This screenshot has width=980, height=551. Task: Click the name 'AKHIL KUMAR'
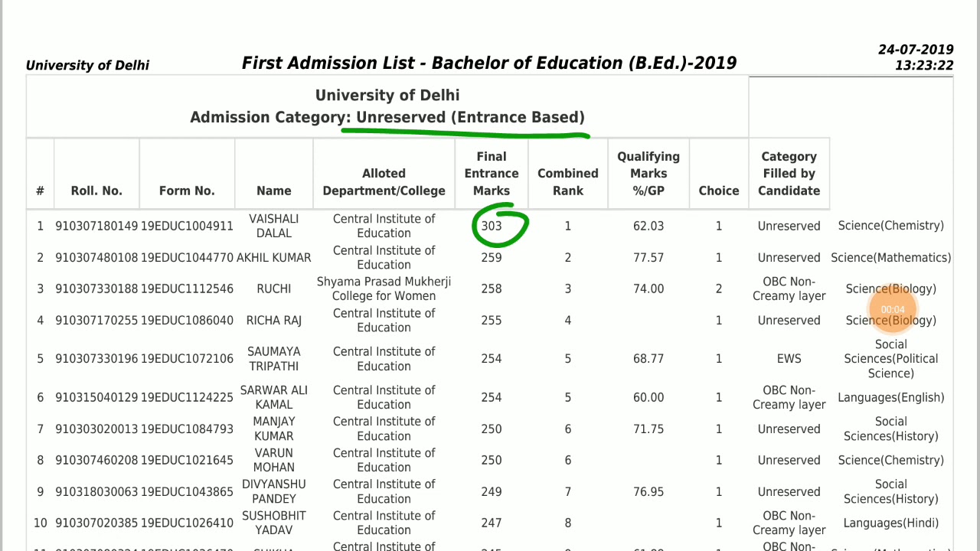[274, 258]
